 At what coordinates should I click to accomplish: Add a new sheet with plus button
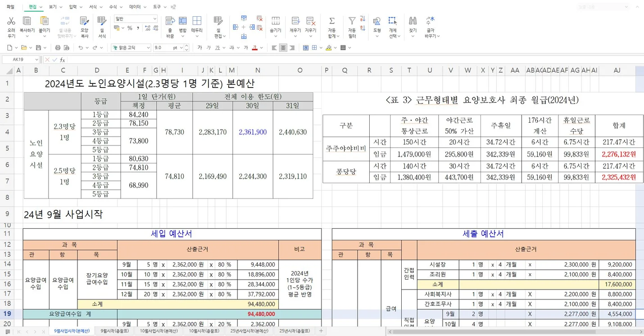point(321,331)
